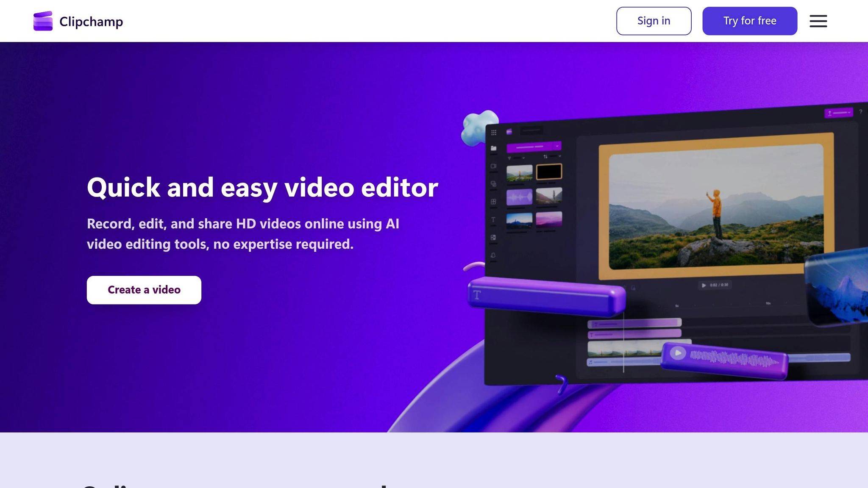Open the Your media folder panel icon

click(x=493, y=147)
